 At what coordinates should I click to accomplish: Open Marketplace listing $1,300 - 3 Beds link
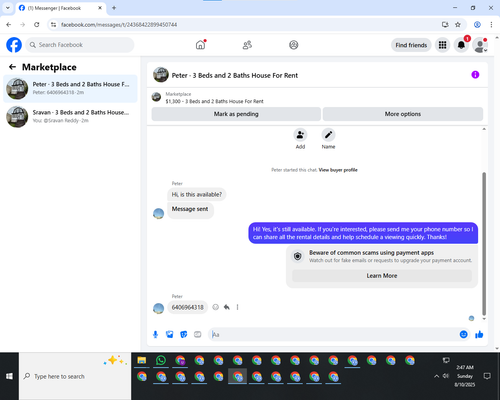click(214, 101)
